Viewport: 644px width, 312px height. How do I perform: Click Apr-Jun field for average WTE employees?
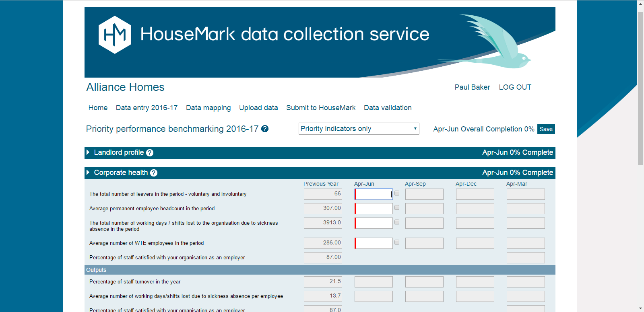374,243
